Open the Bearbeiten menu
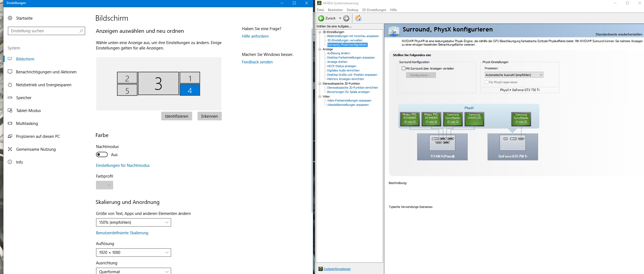Viewport: 644px width, 274px height. (335, 10)
